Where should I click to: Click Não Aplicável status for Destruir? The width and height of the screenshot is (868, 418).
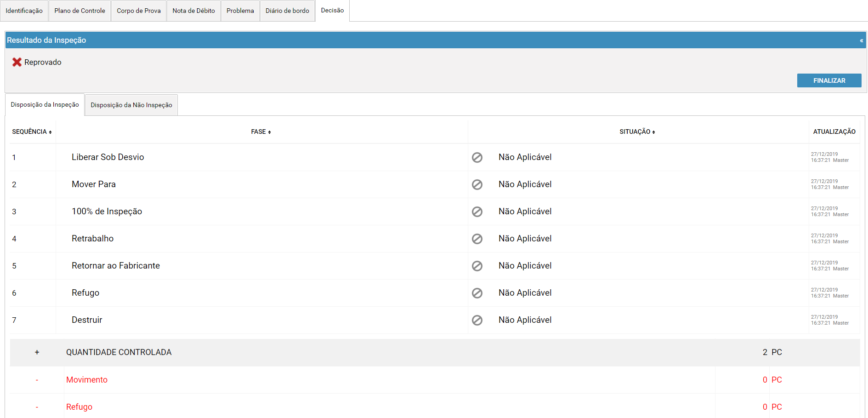click(x=525, y=320)
